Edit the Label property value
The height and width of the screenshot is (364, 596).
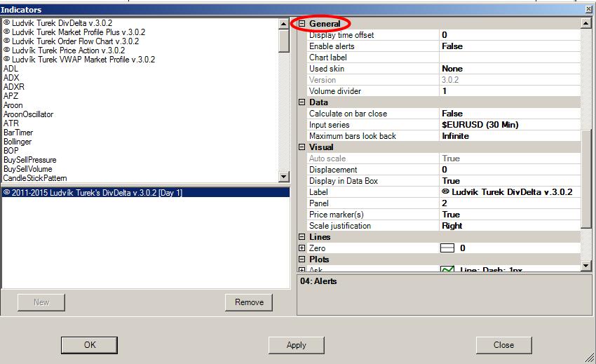pos(510,192)
